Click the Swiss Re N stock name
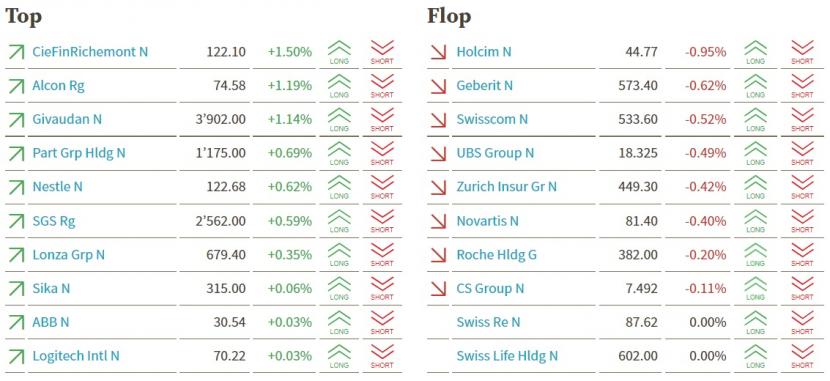Viewport: 830px width, 381px height. click(x=489, y=322)
